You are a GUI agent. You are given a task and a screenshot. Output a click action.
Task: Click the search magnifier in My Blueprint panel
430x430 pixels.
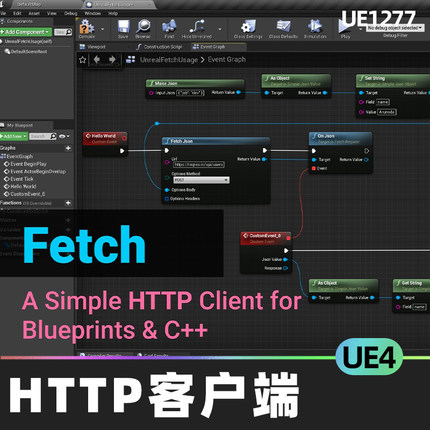coord(53,136)
